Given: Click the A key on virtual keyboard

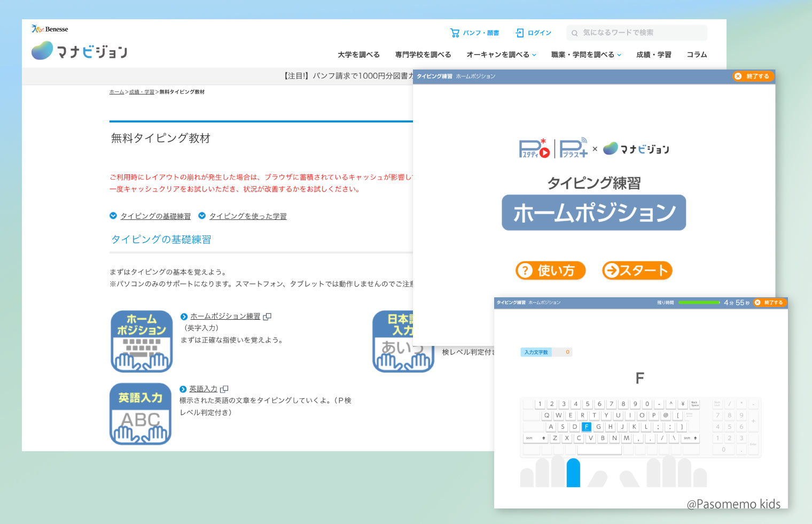Looking at the screenshot, I should [551, 427].
